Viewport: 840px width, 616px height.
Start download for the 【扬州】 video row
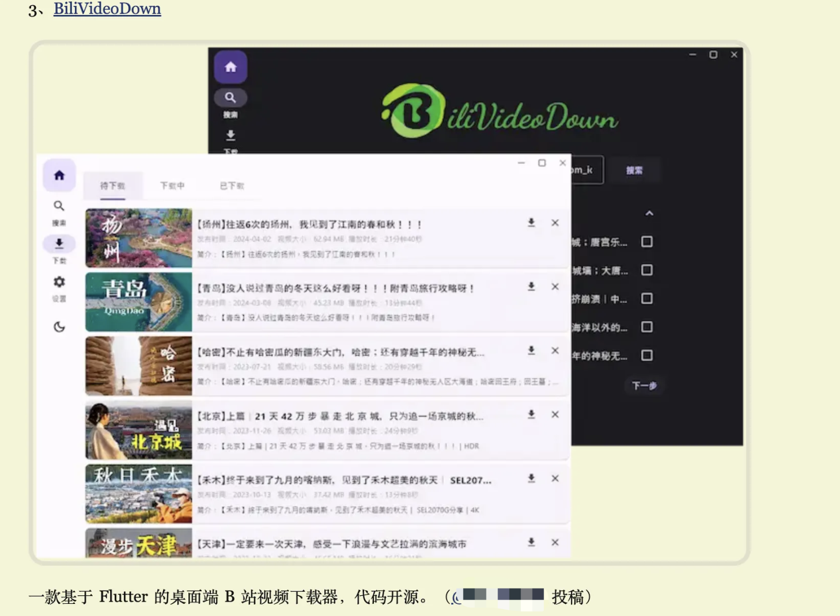coord(531,223)
